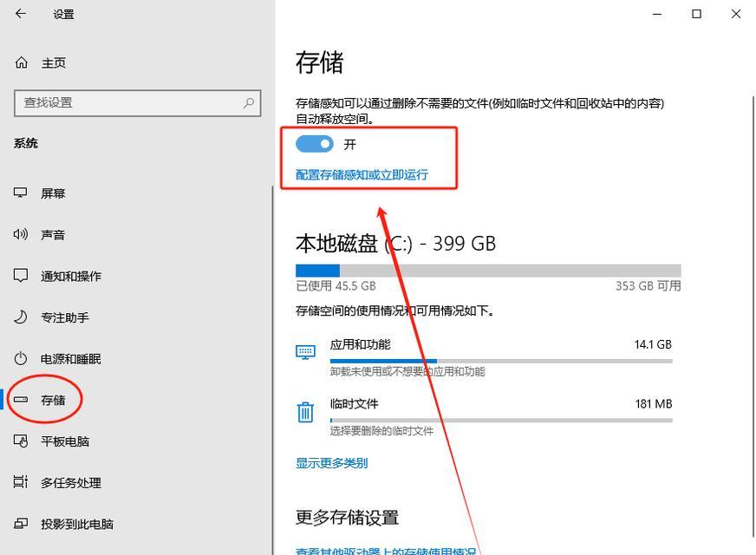Viewport: 756px width, 555px height.
Task: Click the right page scrollbar
Action: pos(753,316)
